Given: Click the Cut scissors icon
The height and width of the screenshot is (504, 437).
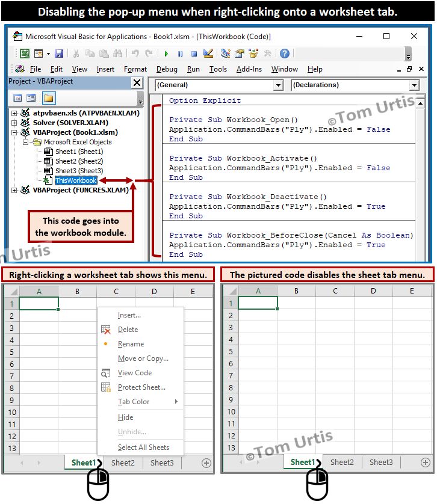Looking at the screenshot, I should [x=76, y=54].
